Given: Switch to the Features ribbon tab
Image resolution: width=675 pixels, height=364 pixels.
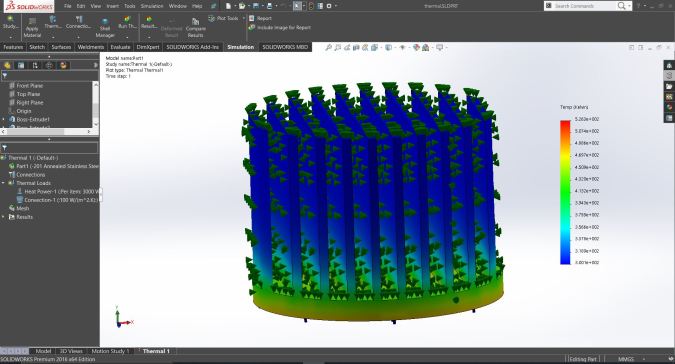Looking at the screenshot, I should pyautogui.click(x=13, y=47).
